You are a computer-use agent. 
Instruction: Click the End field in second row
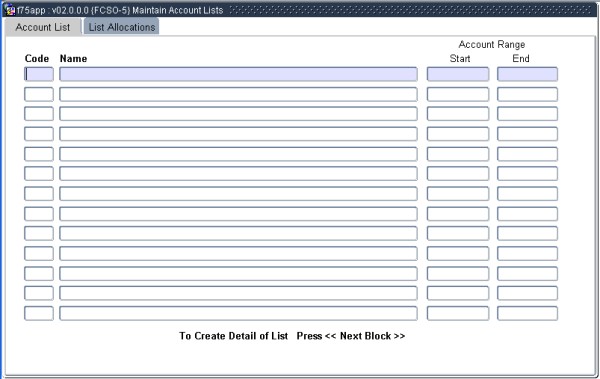pos(527,94)
